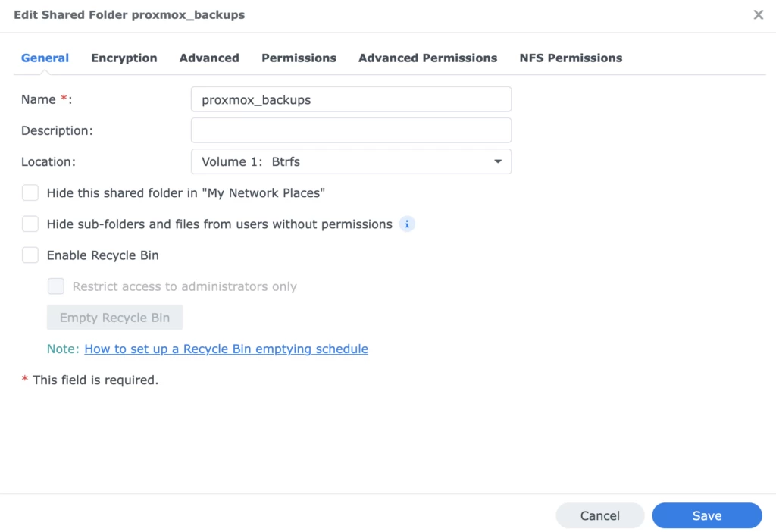776x532 pixels.
Task: Open the Recycle Bin emptying schedule link
Action: [226, 349]
